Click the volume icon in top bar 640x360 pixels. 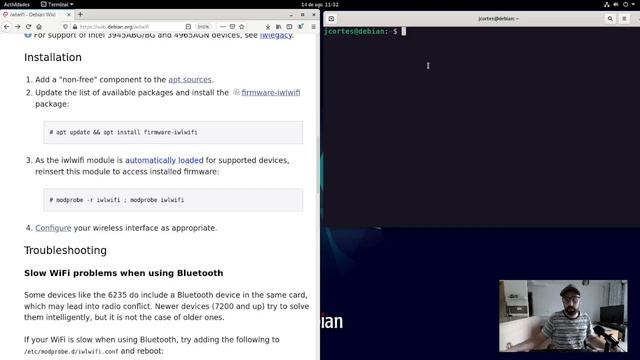point(616,4)
